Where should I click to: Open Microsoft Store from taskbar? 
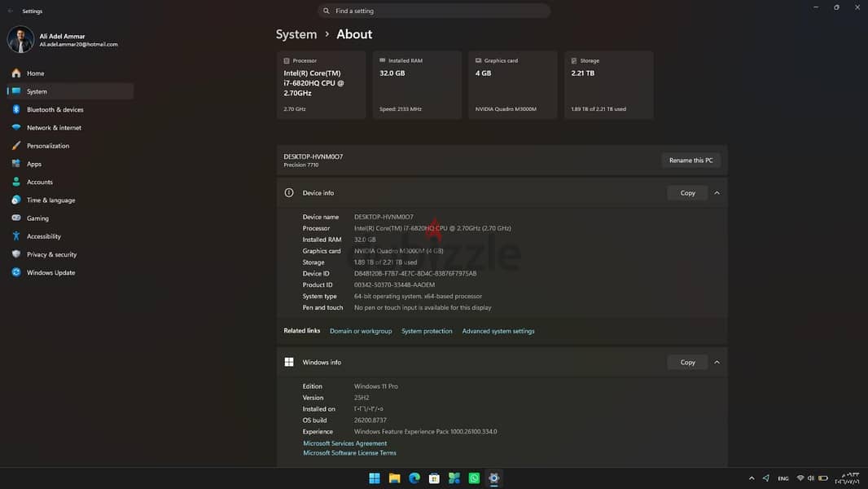coord(434,478)
